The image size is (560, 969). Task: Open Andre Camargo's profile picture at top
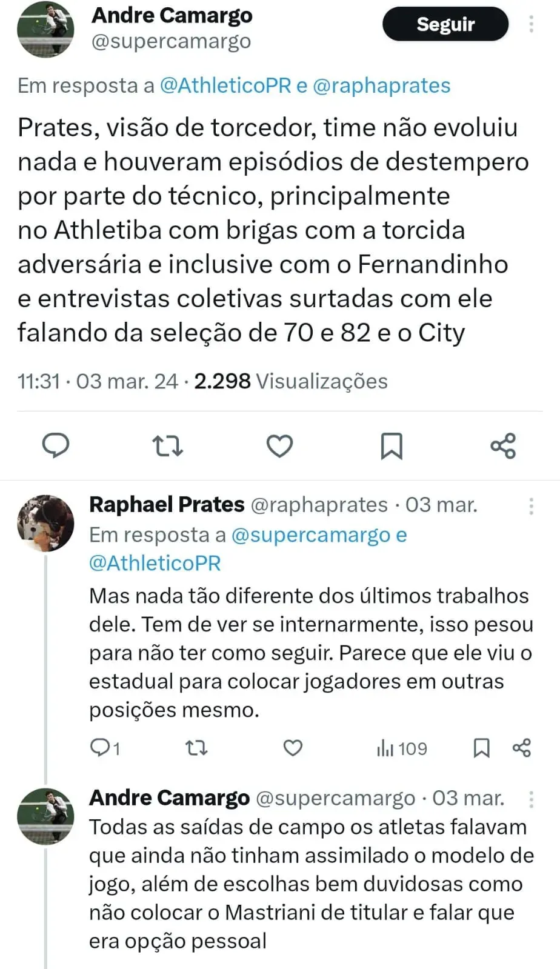[45, 28]
